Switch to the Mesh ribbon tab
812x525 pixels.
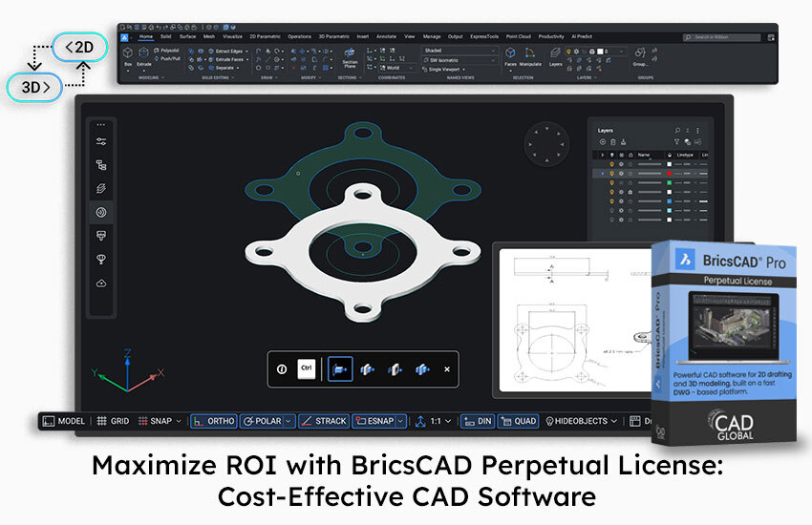[208, 36]
